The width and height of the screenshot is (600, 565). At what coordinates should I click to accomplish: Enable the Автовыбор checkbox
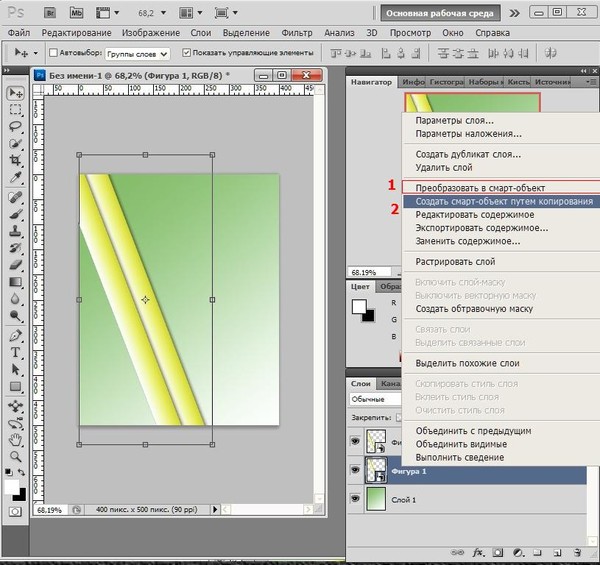pos(53,53)
